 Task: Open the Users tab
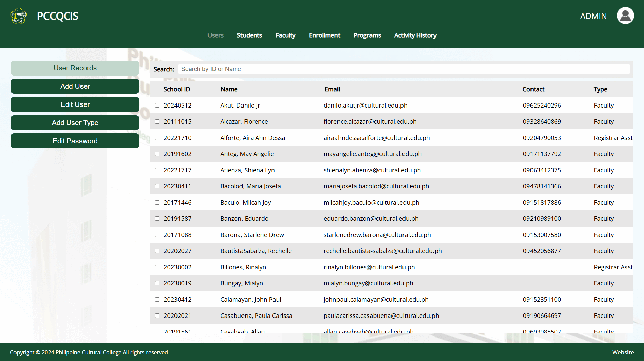tap(215, 35)
